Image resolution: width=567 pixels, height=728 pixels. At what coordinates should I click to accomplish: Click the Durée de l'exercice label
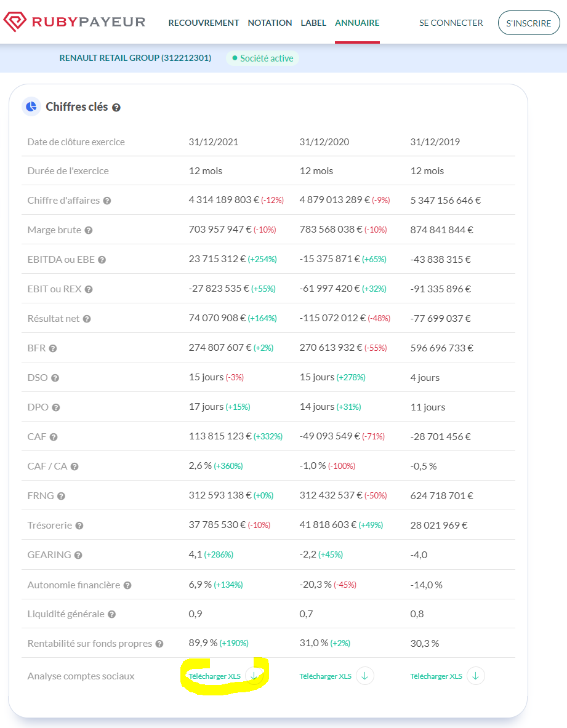(x=68, y=171)
